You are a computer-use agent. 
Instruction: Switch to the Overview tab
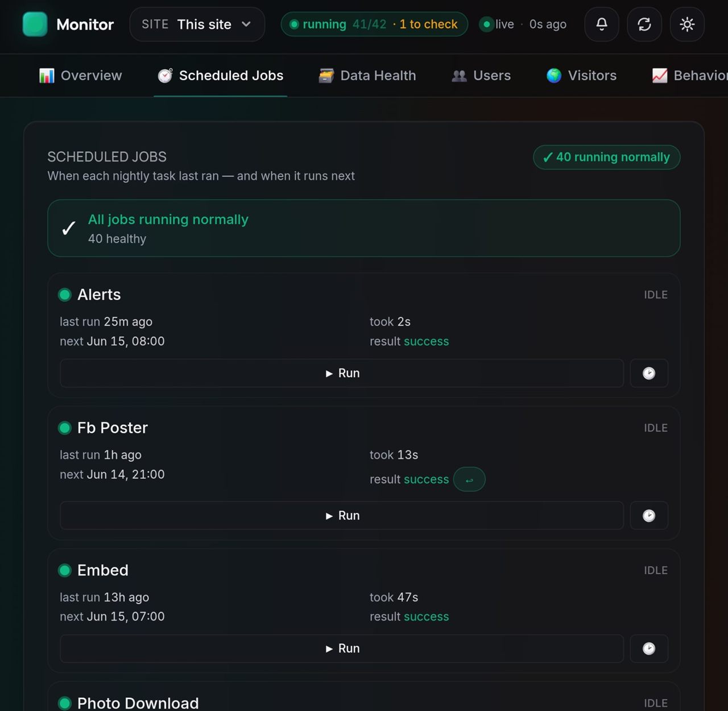point(80,76)
